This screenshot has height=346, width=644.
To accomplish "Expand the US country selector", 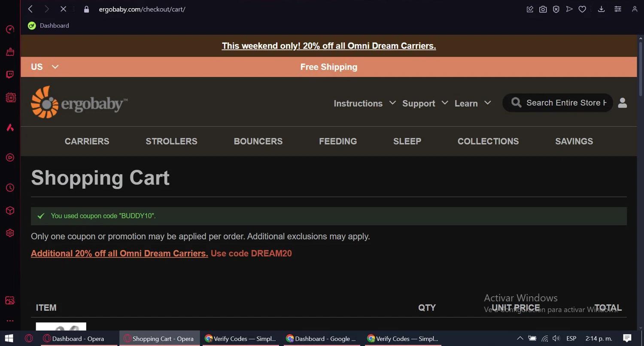I will coord(45,67).
